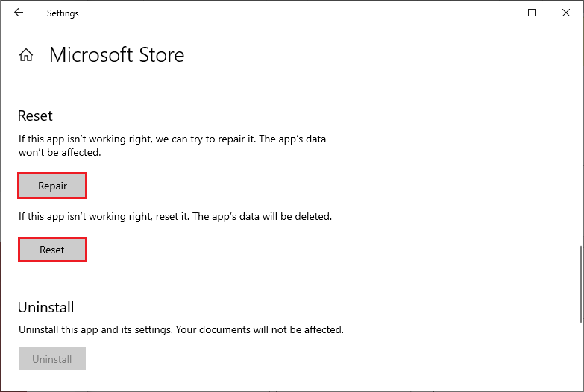Click the scrollbar track below the thumb
Image resolution: width=584 pixels, height=392 pixels.
[x=581, y=350]
